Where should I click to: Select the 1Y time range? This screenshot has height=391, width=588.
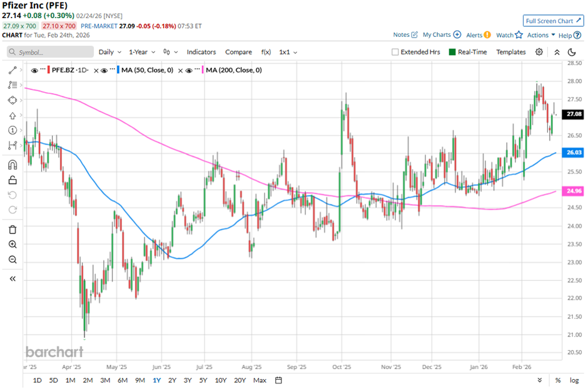[157, 380]
